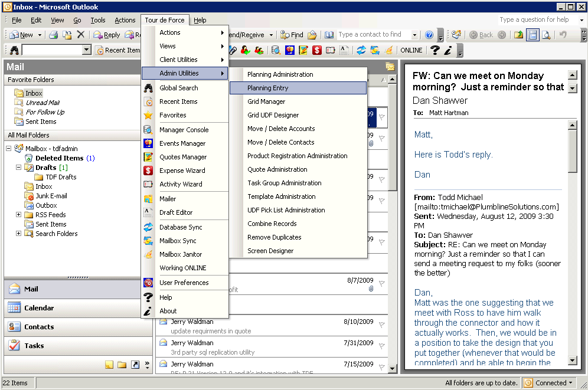Expand the RSS Feeds folder
The width and height of the screenshot is (588, 390).
[x=18, y=215]
